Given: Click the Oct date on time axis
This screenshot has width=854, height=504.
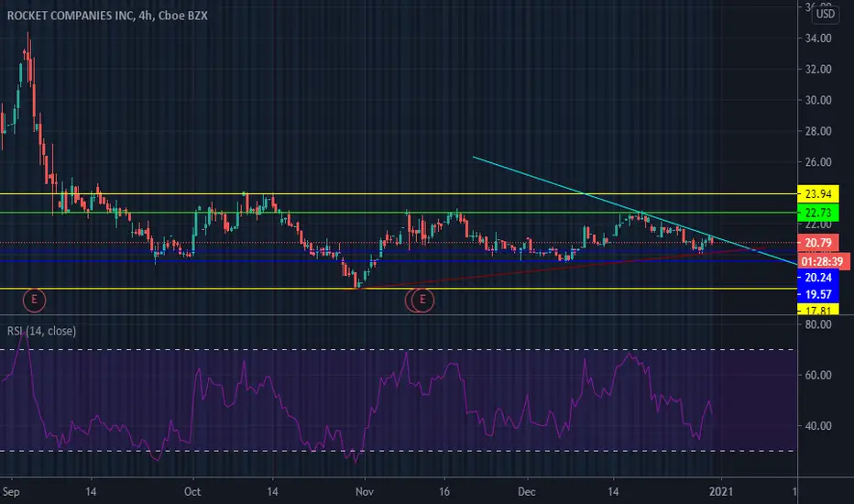Looking at the screenshot, I should [192, 491].
